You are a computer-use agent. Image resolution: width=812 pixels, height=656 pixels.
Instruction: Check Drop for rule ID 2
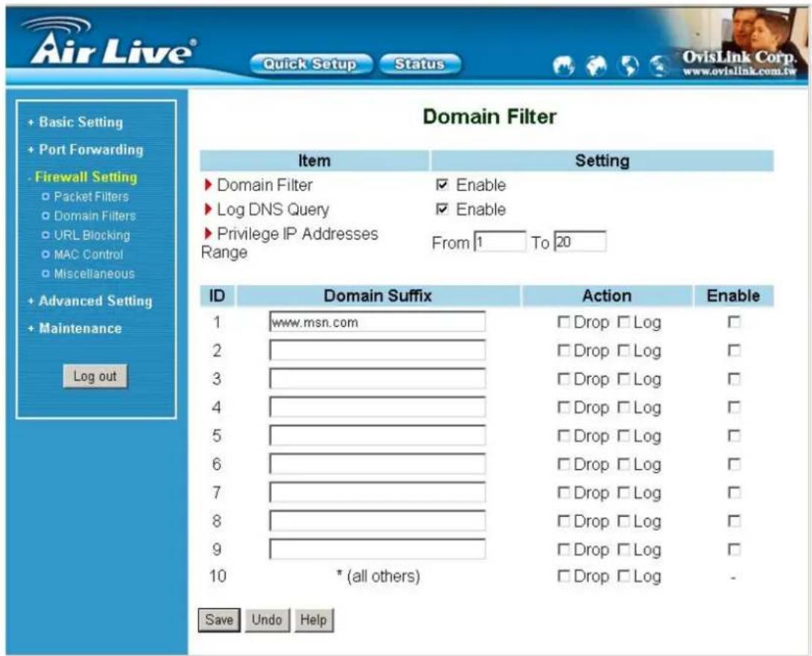coord(563,351)
